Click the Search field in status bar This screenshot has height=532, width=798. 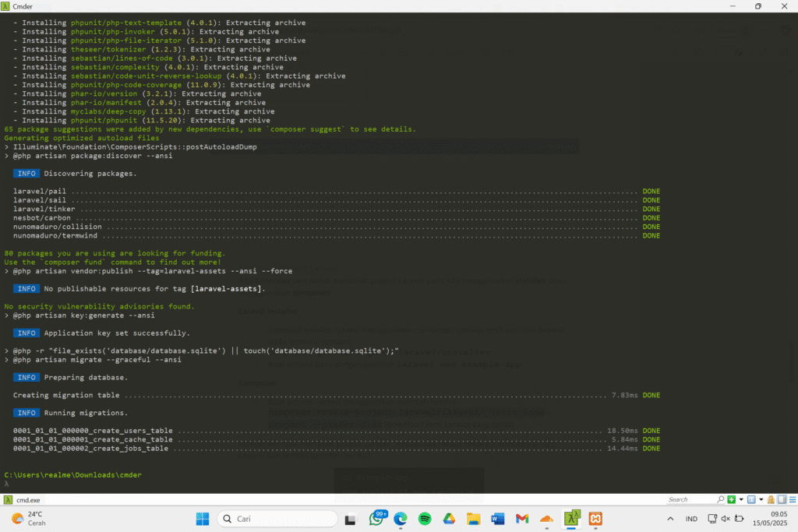point(694,499)
